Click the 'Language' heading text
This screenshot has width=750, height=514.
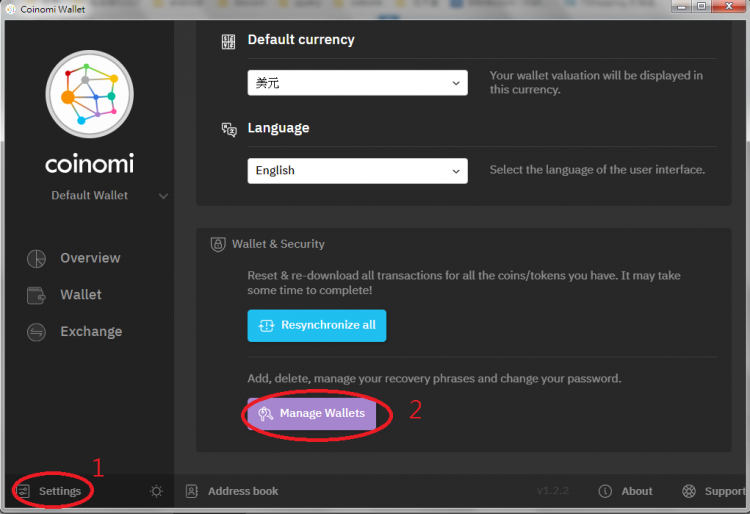point(278,128)
